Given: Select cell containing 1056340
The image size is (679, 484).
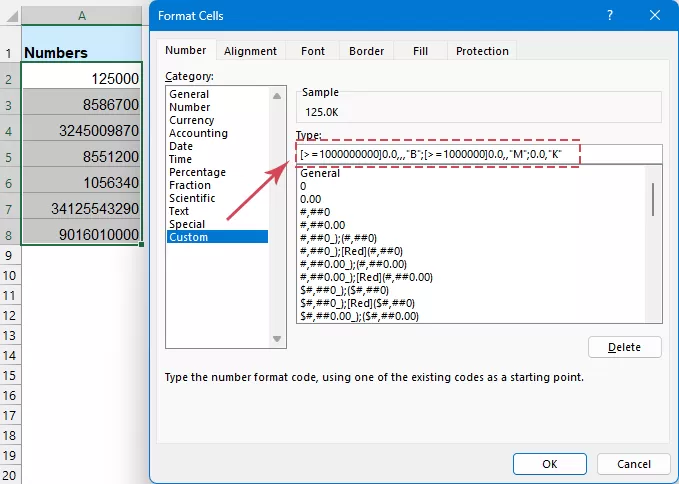Looking at the screenshot, I should point(81,180).
